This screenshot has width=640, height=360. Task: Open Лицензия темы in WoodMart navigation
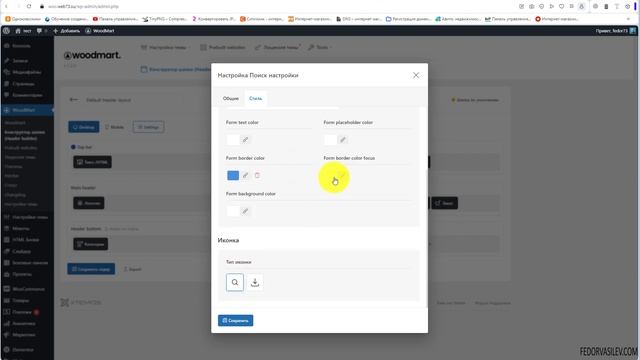pos(278,47)
